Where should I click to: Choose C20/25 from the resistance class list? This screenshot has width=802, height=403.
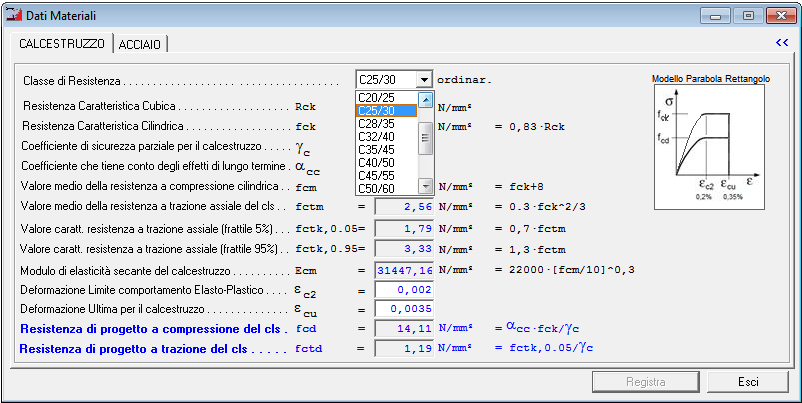click(x=386, y=98)
